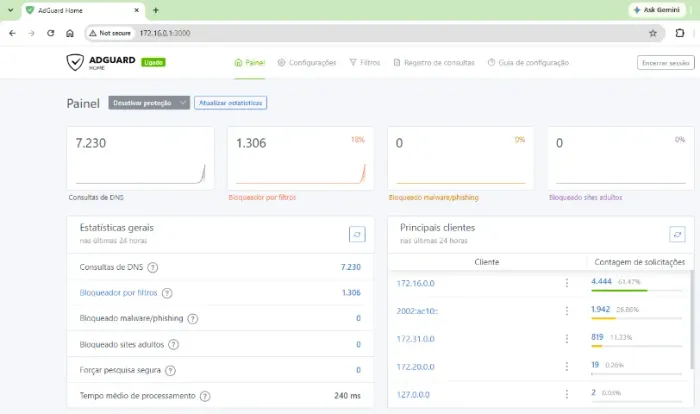Click the Cliente column header
This screenshot has width=700, height=414.
point(487,262)
